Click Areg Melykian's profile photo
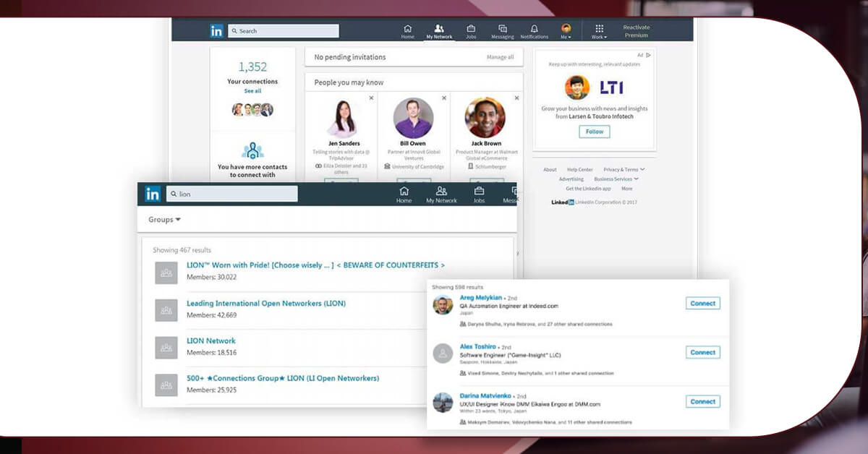868x454 pixels. coord(443,305)
